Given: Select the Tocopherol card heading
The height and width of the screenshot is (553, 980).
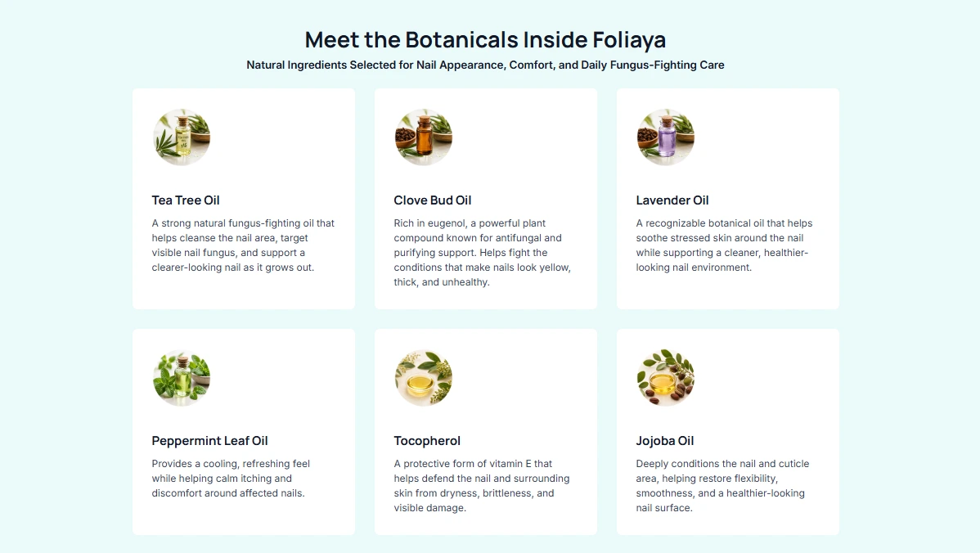Looking at the screenshot, I should [427, 441].
